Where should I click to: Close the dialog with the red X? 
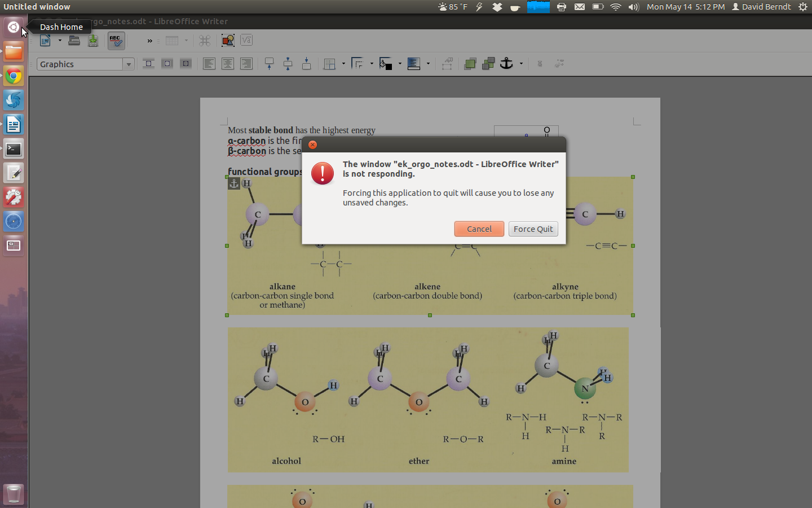(x=312, y=144)
